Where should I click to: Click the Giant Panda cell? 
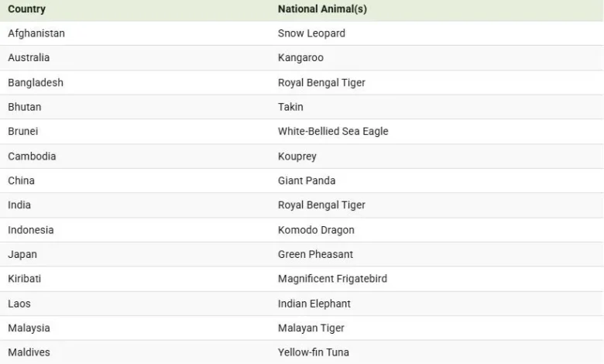(307, 180)
